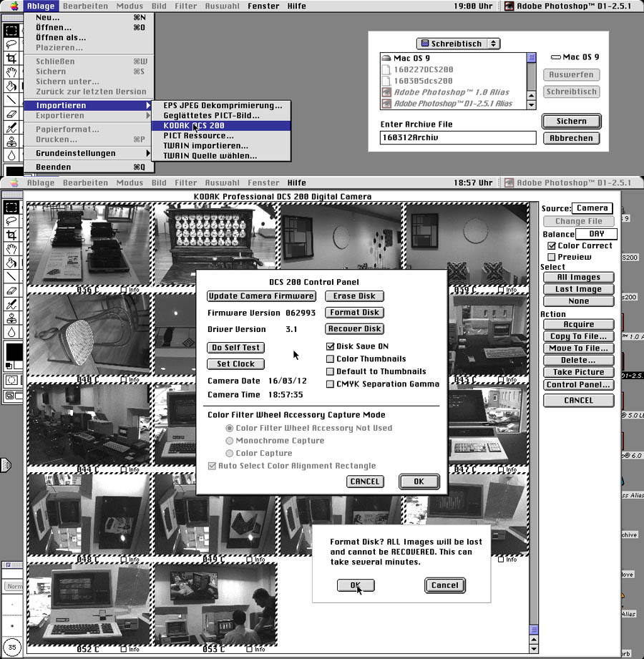Image resolution: width=644 pixels, height=659 pixels.
Task: Activate the Line tool in the upper toolbox
Action: click(11, 99)
